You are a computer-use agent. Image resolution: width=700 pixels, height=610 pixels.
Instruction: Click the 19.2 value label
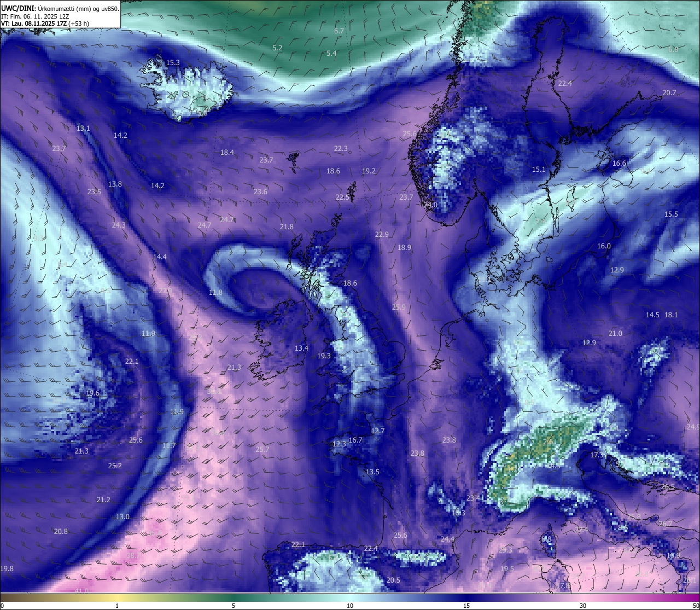point(369,171)
